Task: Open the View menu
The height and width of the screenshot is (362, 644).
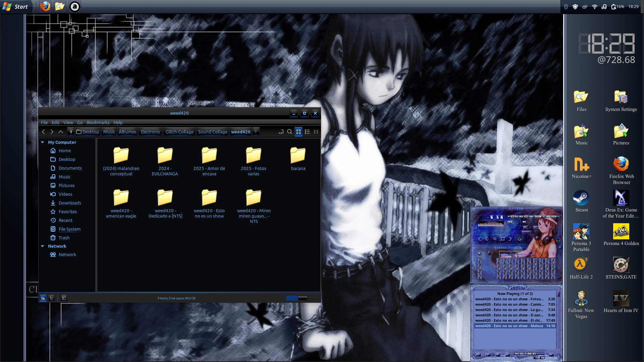Action: click(68, 122)
